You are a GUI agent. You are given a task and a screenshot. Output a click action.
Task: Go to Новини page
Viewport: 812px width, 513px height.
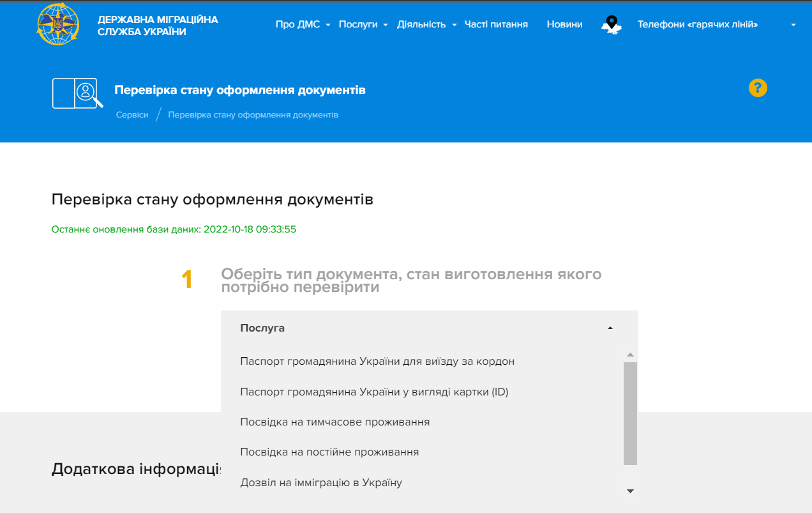(x=564, y=24)
